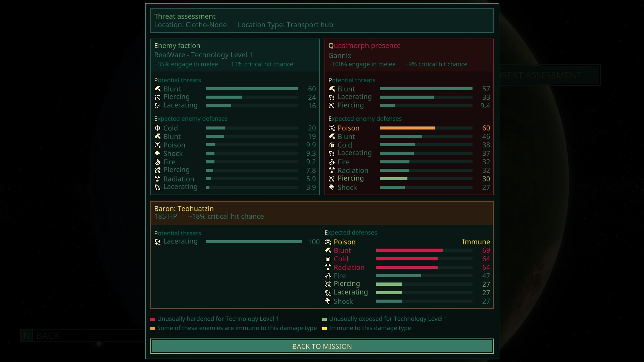Click the Radiation icon in Quasimorph defenses
Viewport: 644px width, 362px height.
tap(332, 170)
